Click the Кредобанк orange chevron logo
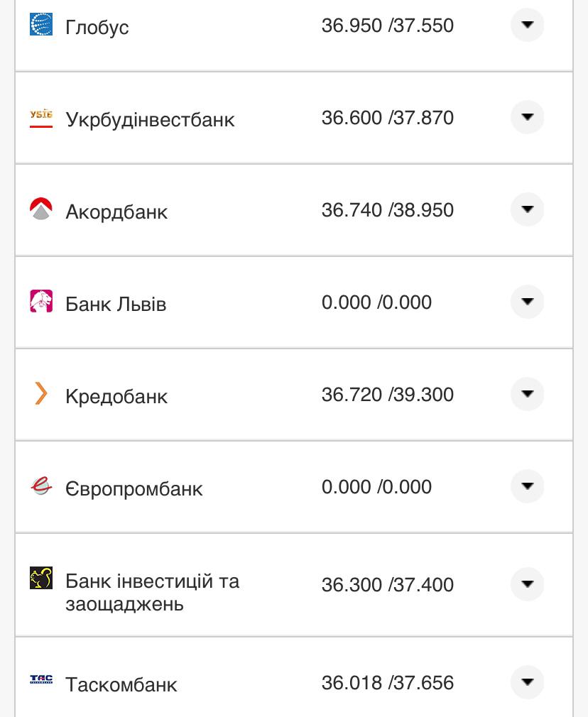 41,393
